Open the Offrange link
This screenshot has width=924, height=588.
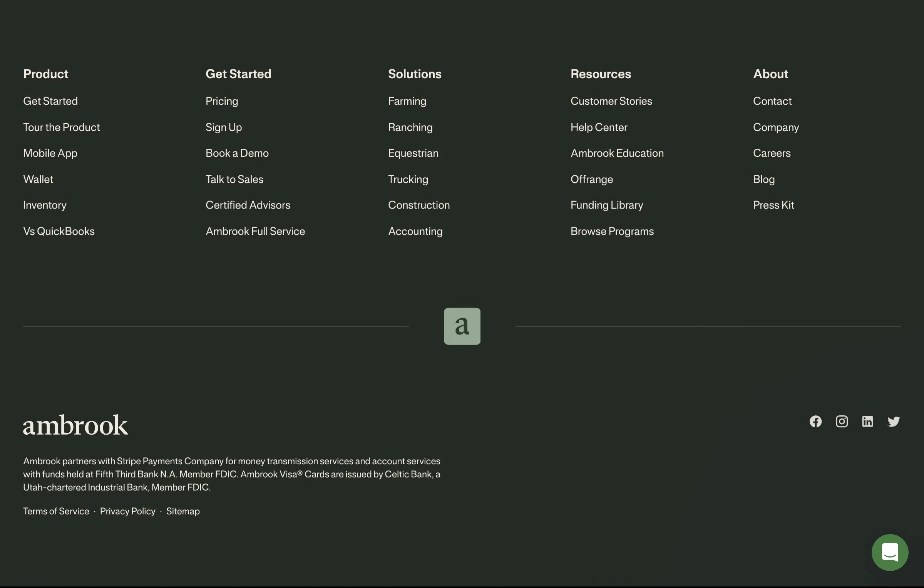[592, 180]
